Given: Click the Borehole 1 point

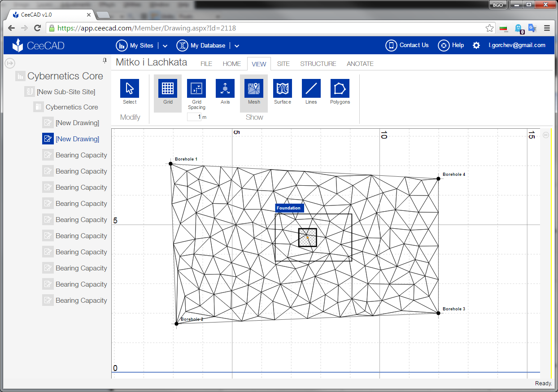Looking at the screenshot, I should click(x=170, y=164).
